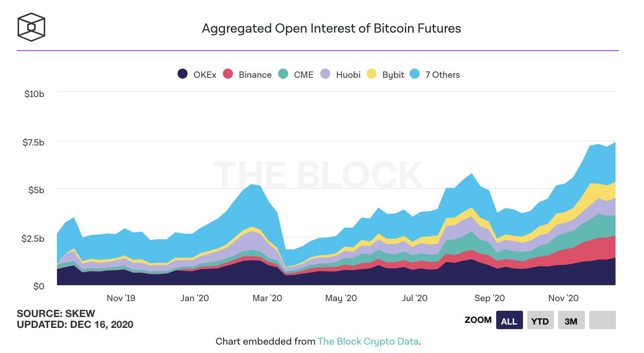Click the blank gray zoom button
Viewport: 644px width, 353px height.
[602, 320]
